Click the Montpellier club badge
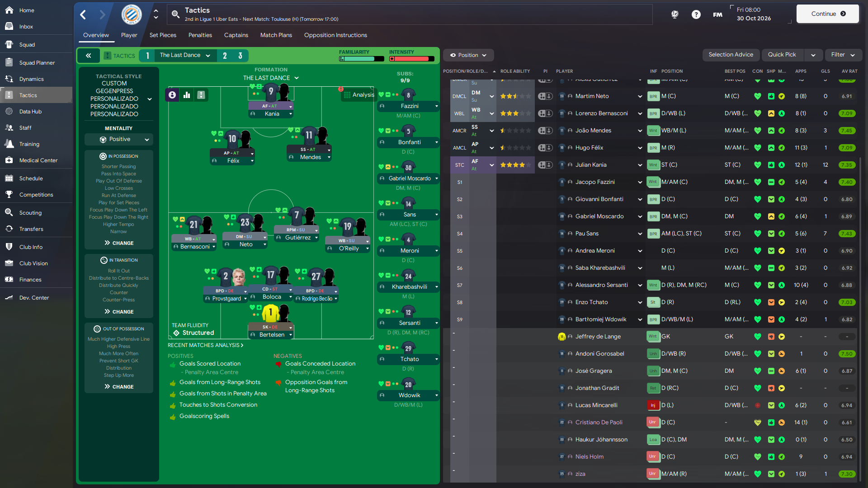Viewport: 868px width, 488px height. point(132,14)
